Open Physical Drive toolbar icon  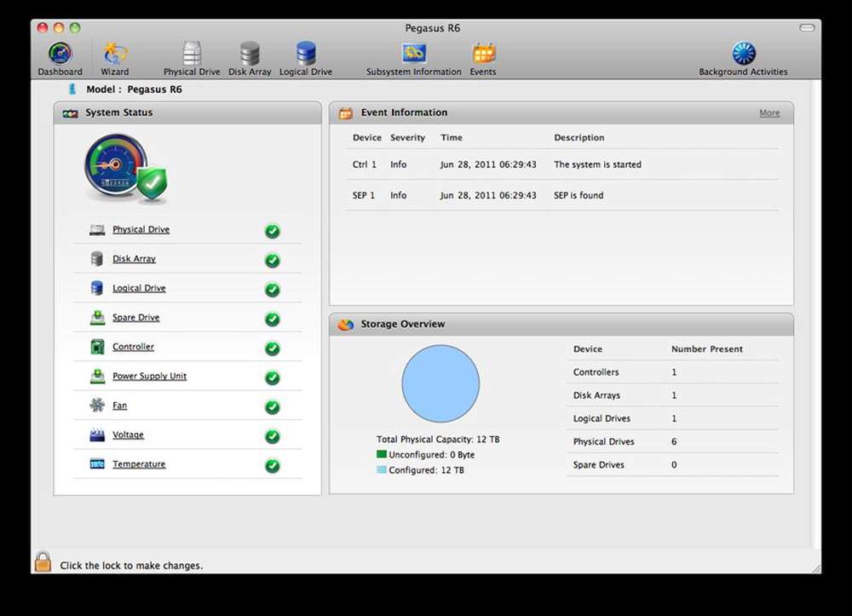click(x=192, y=54)
